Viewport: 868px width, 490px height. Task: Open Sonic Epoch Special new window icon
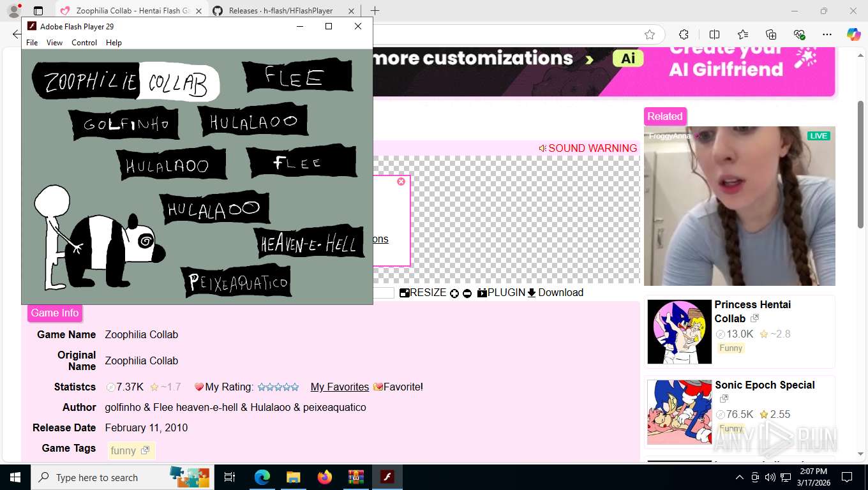(724, 399)
